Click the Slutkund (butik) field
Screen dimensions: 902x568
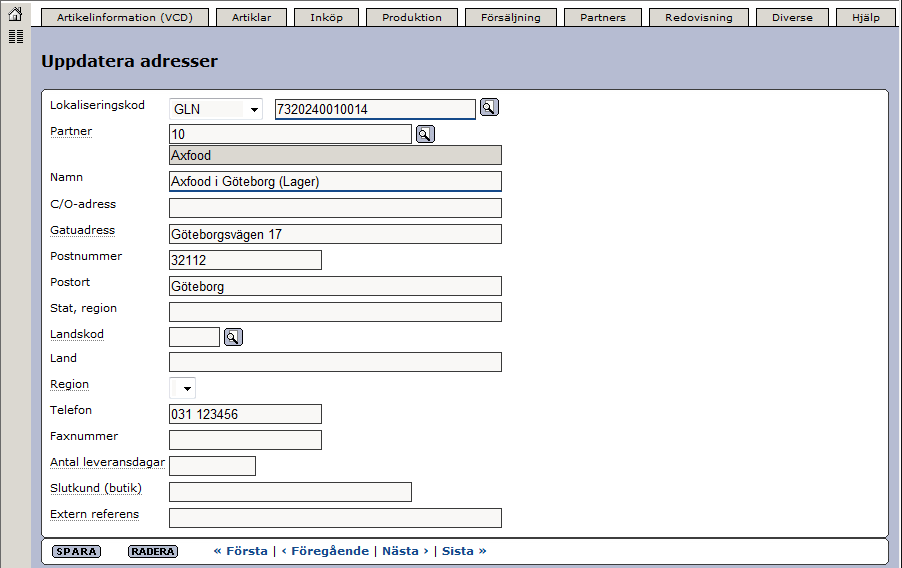point(291,492)
